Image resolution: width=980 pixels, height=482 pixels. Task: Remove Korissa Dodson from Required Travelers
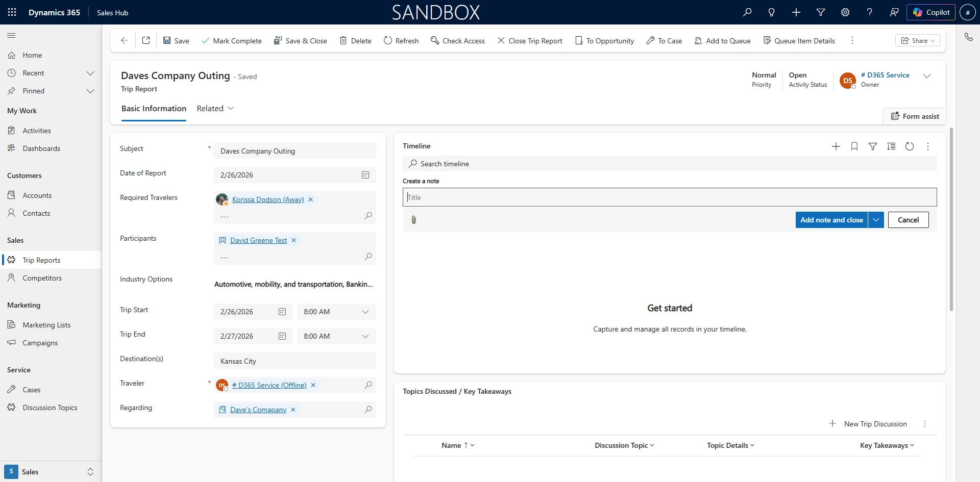point(311,199)
